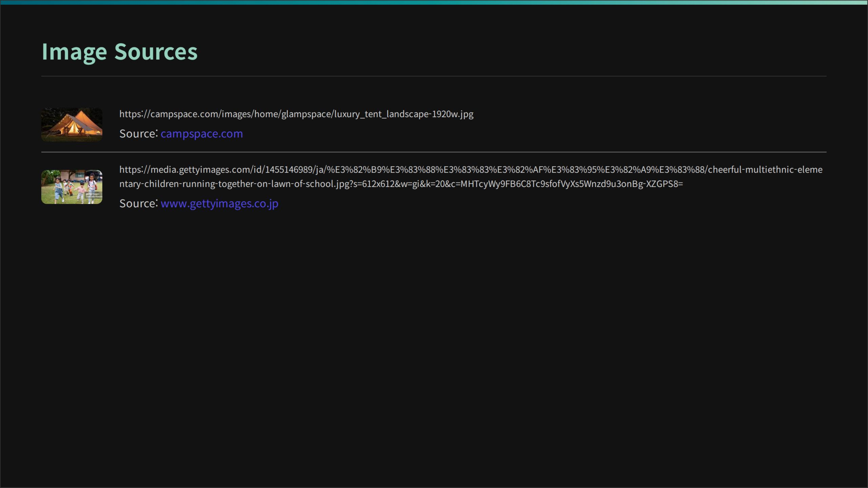Open the campspace.com source link
This screenshot has width=868, height=488.
(201, 134)
